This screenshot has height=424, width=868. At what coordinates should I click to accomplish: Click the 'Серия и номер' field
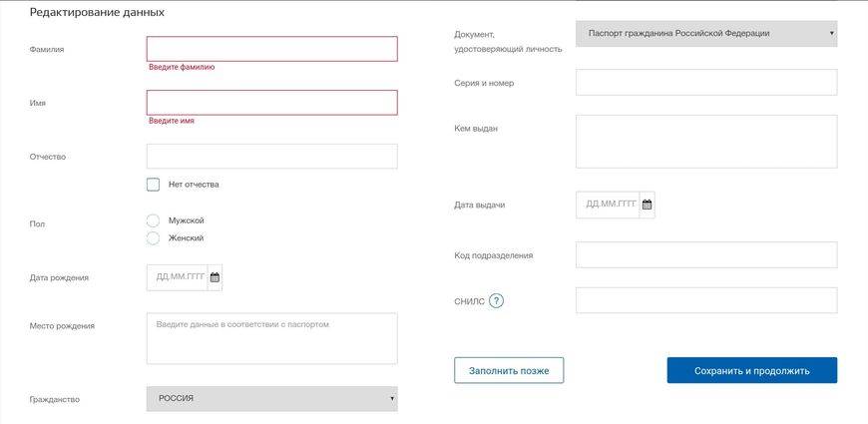pyautogui.click(x=705, y=82)
